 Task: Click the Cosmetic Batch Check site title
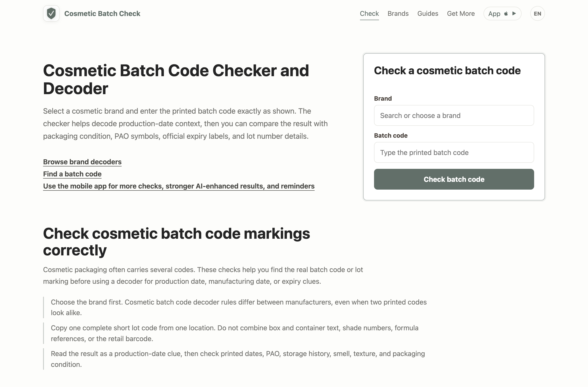click(102, 14)
